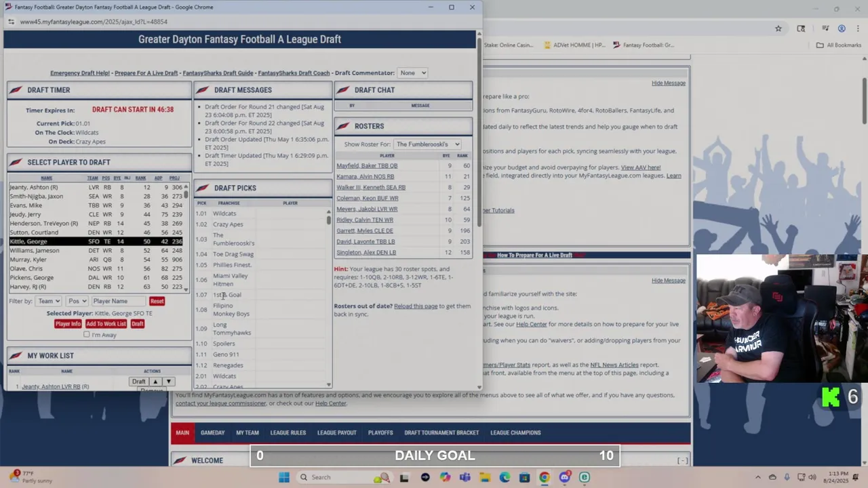Select Williams, Jameson in player list
Screen dimensions: 868x488
97,250
